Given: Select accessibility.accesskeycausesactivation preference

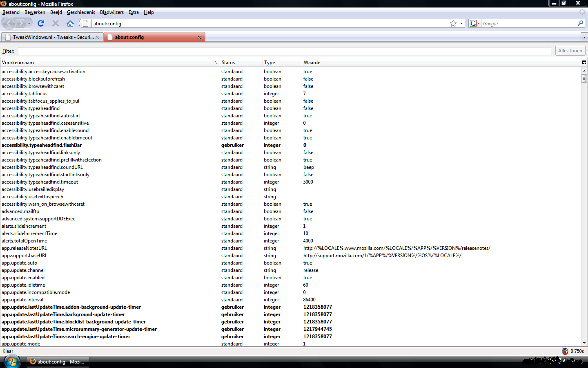Looking at the screenshot, I should click(x=290, y=72).
